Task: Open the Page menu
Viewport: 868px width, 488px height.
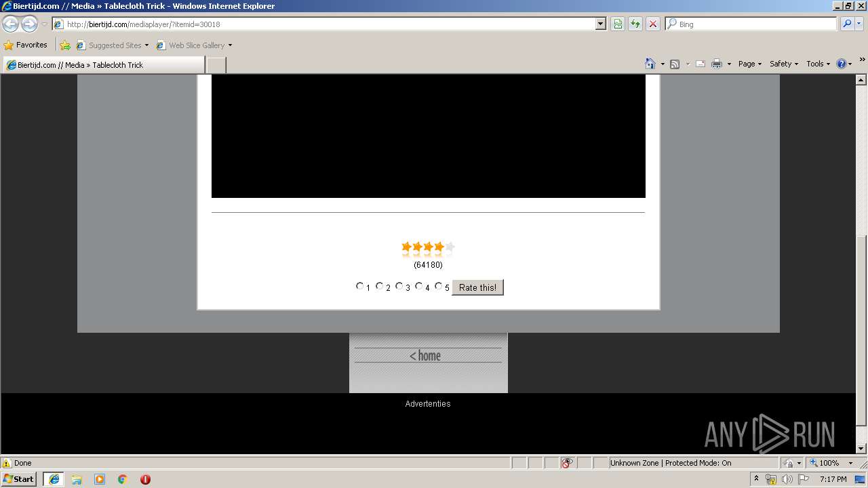Action: [x=750, y=64]
